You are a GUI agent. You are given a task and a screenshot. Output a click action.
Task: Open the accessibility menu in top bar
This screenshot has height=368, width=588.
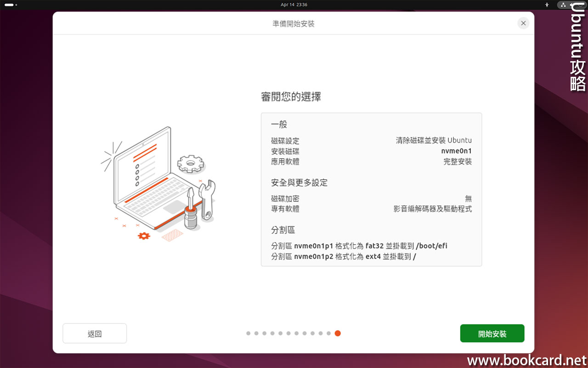coord(547,5)
